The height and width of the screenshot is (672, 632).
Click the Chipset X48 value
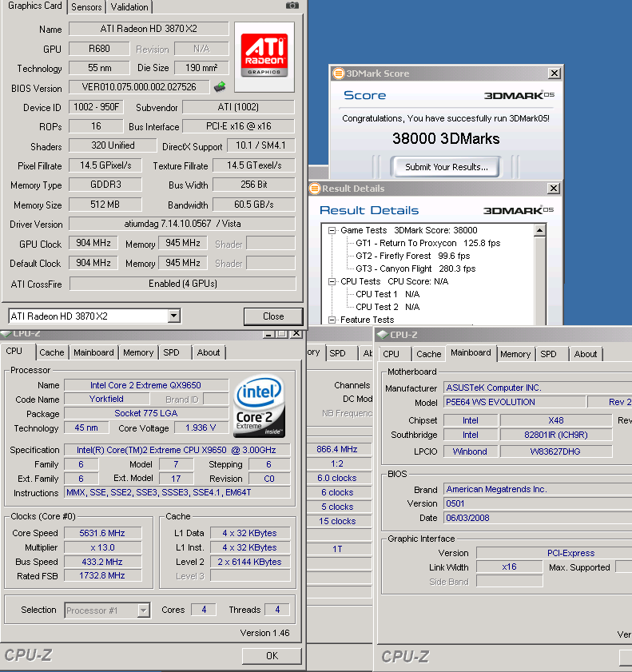(556, 420)
